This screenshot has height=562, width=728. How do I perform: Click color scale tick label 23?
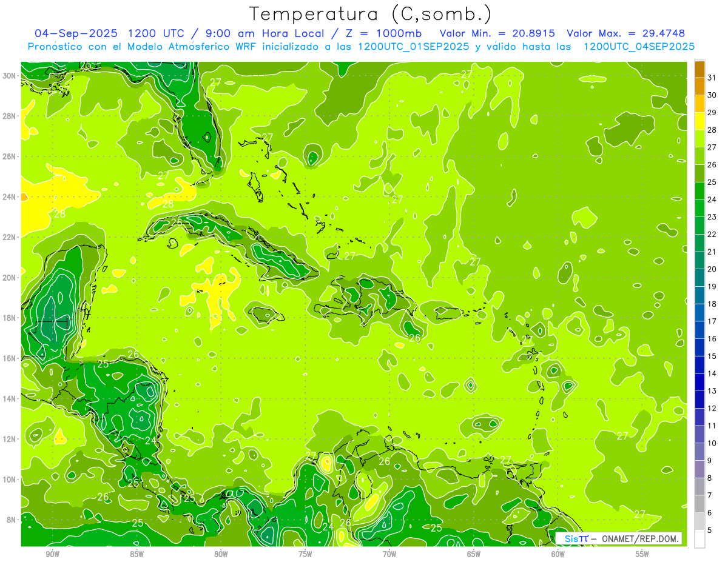(712, 217)
